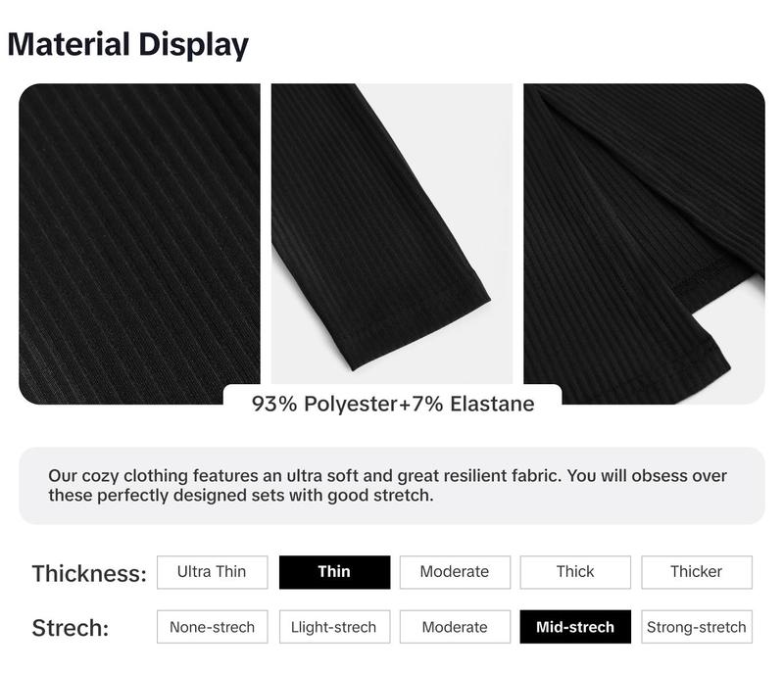Open the folded hem detail photo
Image resolution: width=784 pixels, height=673 pixels.
click(644, 244)
